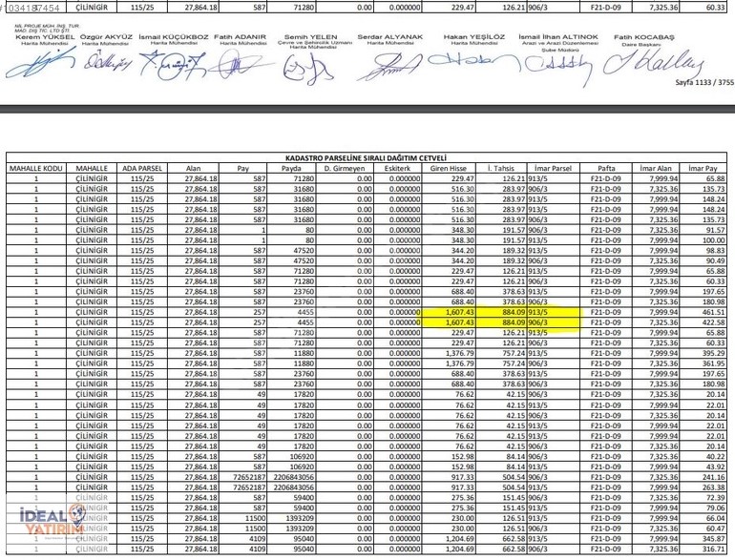Click the 'ADA PARSEL' column header
Screen dimensions: 735x560
click(142, 168)
